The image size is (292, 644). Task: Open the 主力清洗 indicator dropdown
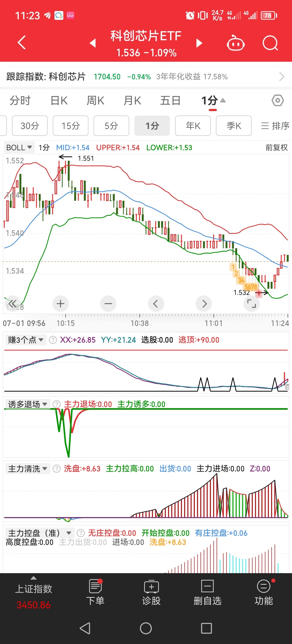pyautogui.click(x=28, y=469)
